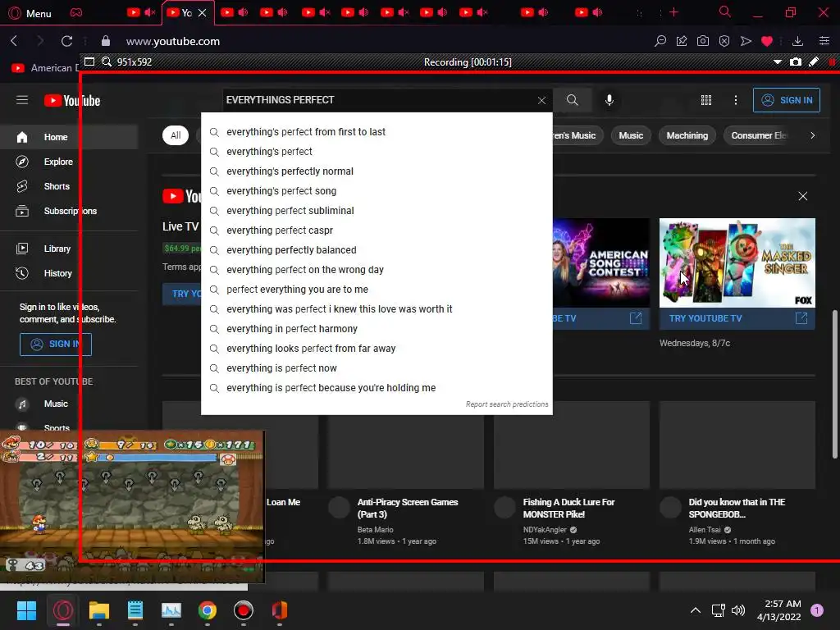
Task: Open the American bookmark in bookmarks bar
Action: (45, 68)
